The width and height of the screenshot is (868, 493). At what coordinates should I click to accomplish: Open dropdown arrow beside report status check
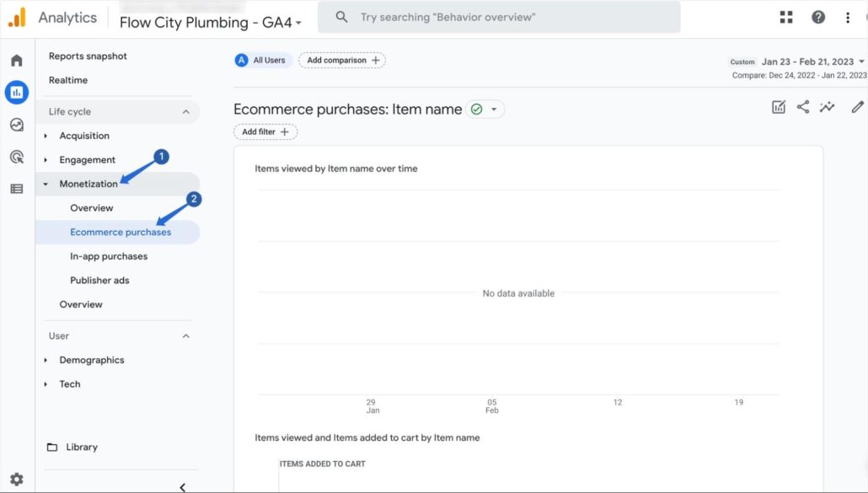point(494,110)
